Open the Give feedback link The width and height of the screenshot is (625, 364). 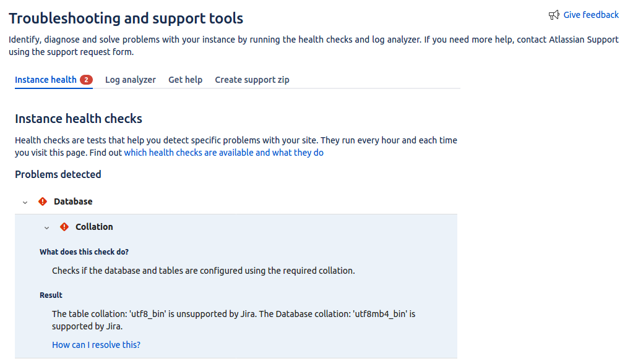[591, 15]
